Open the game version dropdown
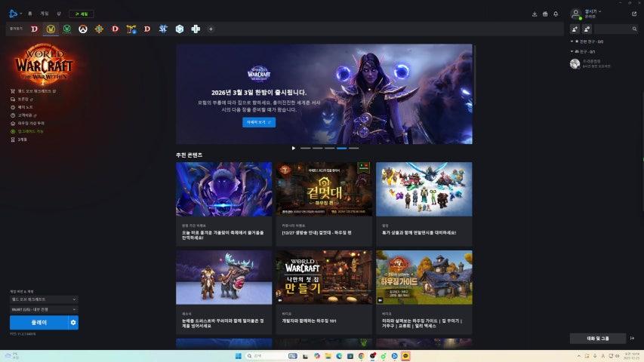The image size is (644, 362). (x=44, y=299)
